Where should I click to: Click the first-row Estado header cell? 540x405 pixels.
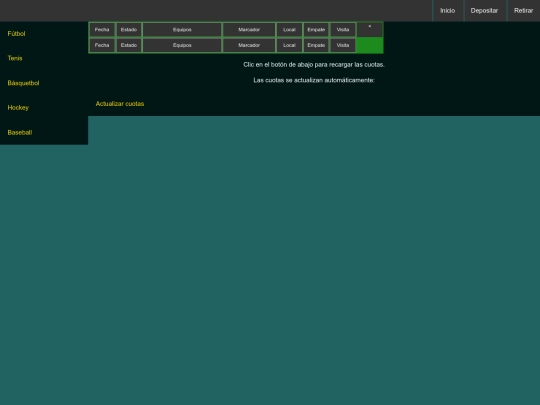(129, 30)
